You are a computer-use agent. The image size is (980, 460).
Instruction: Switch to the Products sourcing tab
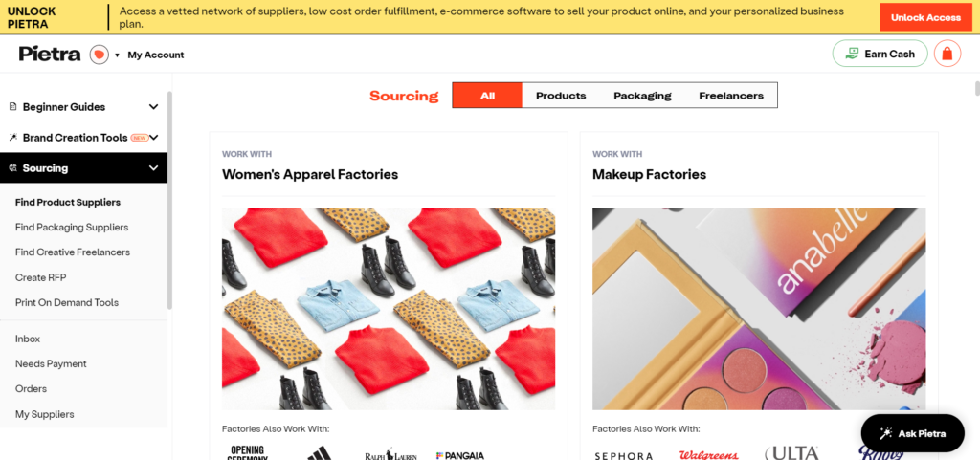tap(561, 96)
